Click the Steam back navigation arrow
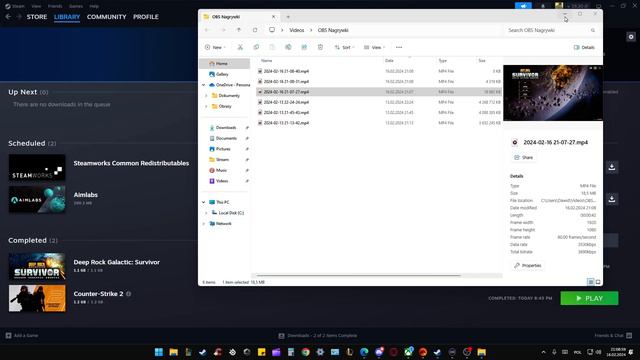The height and width of the screenshot is (360, 640). (8, 17)
